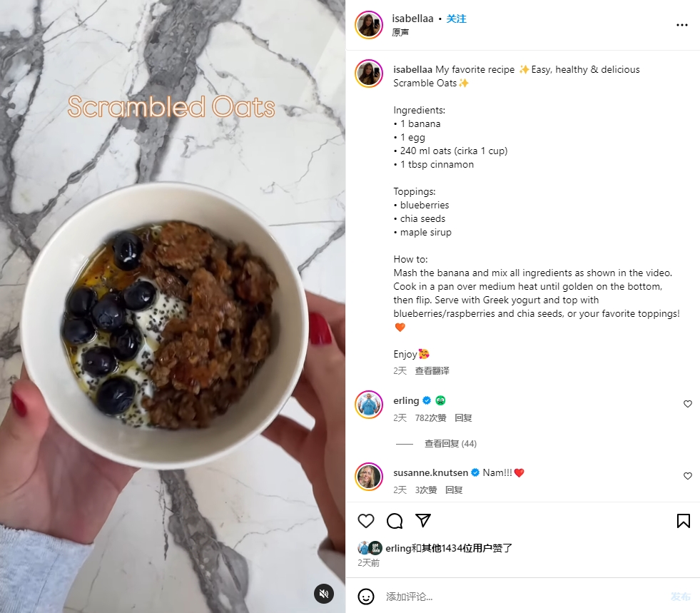Show caption translation (查看翻译)
The width and height of the screenshot is (700, 613).
tap(432, 370)
